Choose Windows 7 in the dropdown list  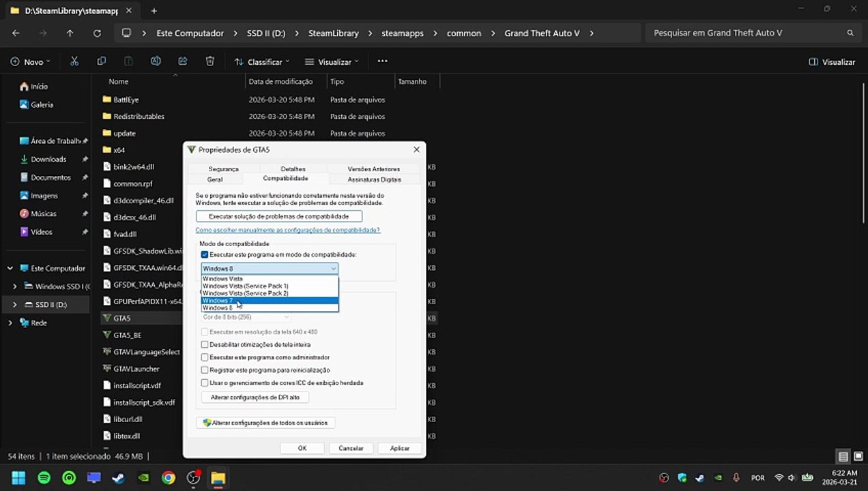(270, 301)
